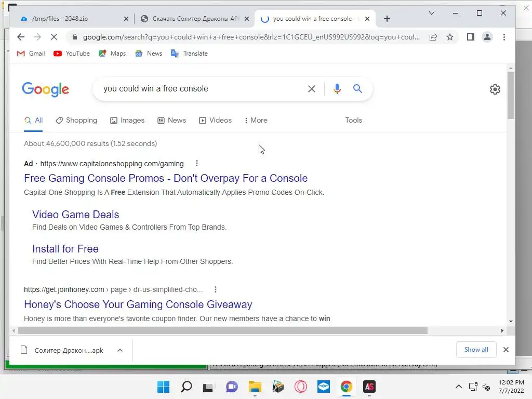Open Task View on taskbar
The width and height of the screenshot is (532, 399).
tap(208, 387)
